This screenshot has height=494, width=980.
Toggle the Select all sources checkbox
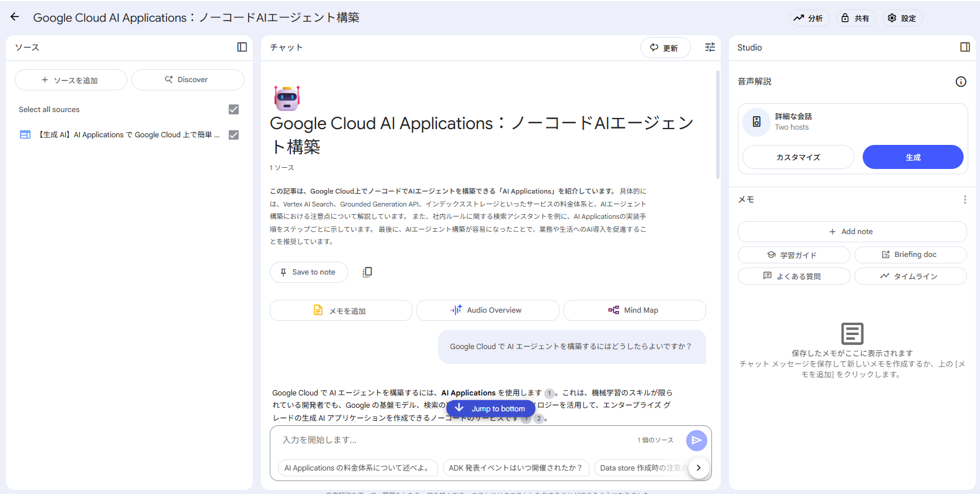point(233,109)
